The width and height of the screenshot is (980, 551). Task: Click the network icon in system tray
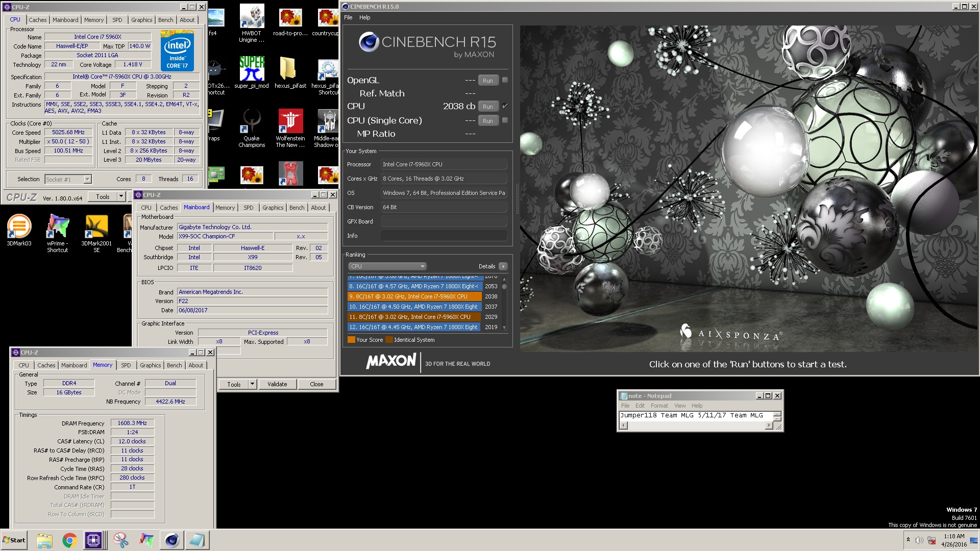(932, 540)
